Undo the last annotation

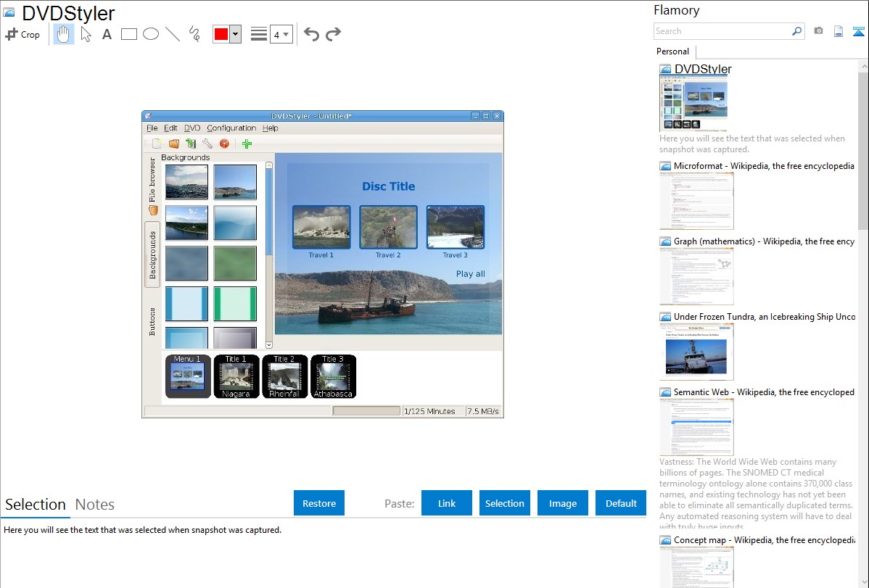point(311,34)
